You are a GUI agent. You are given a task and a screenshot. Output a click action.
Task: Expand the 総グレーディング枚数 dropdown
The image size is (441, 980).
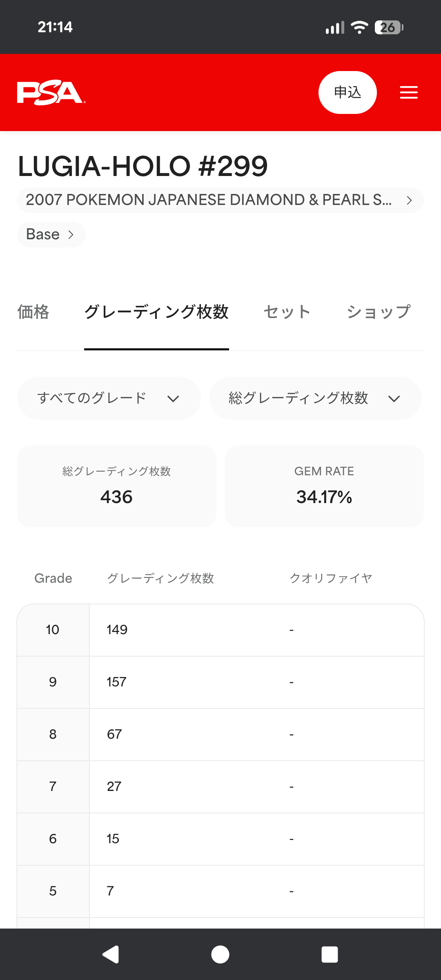(315, 398)
